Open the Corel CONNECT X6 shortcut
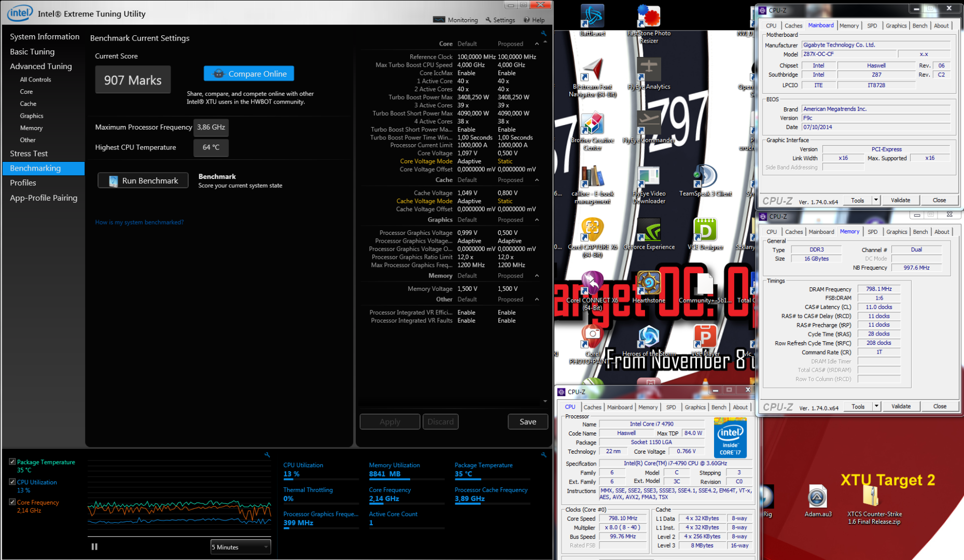964x560 pixels. (x=592, y=291)
